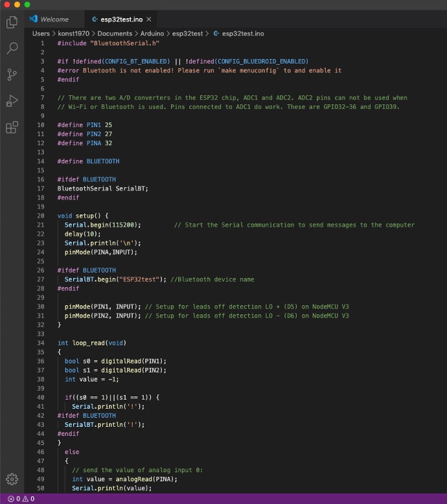Click pinMode(PIN1, INPUT); statement
The width and height of the screenshot is (447, 504).
coord(102,306)
